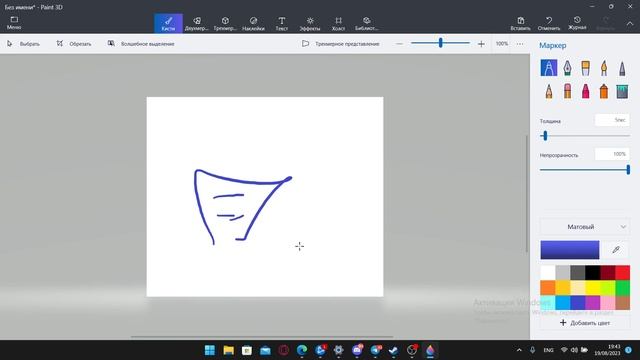This screenshot has width=640, height=360.
Task: Pick the green color swatch
Action: [x=622, y=288]
